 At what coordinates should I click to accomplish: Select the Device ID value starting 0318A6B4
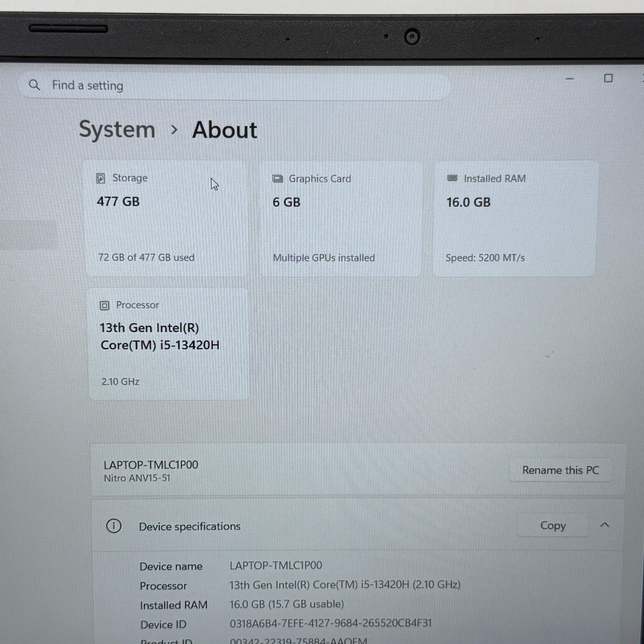[330, 623]
